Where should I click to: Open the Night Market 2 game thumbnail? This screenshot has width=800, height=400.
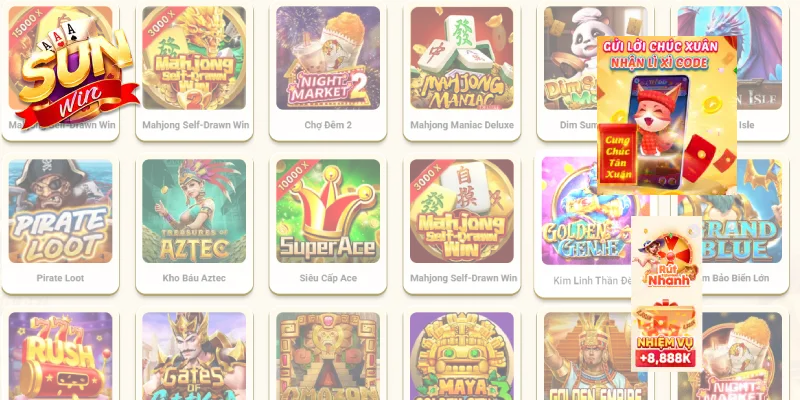[x=328, y=58]
